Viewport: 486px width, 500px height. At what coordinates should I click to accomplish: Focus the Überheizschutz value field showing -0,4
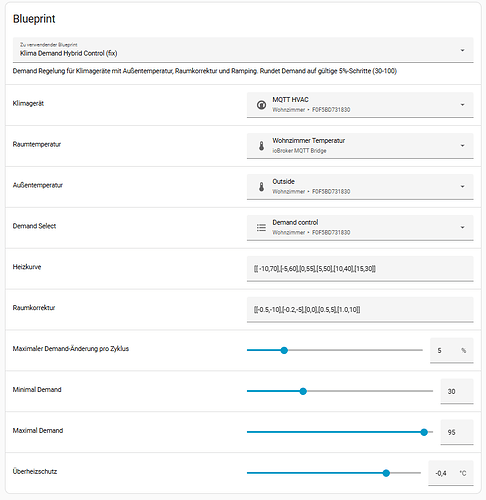point(451,473)
